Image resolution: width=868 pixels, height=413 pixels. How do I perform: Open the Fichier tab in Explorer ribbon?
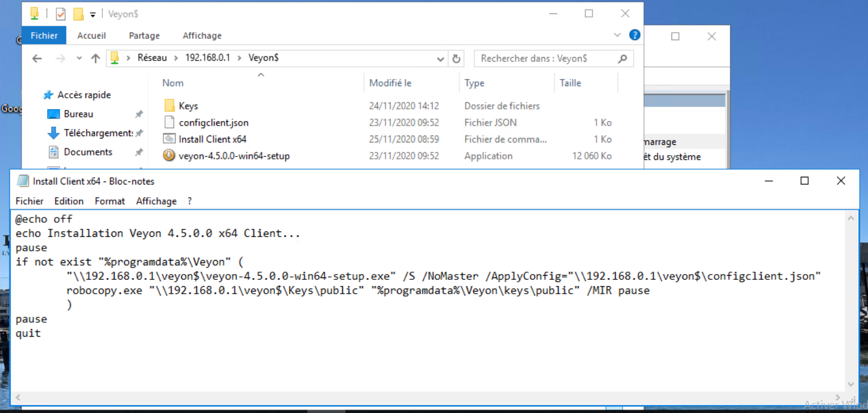[x=44, y=35]
